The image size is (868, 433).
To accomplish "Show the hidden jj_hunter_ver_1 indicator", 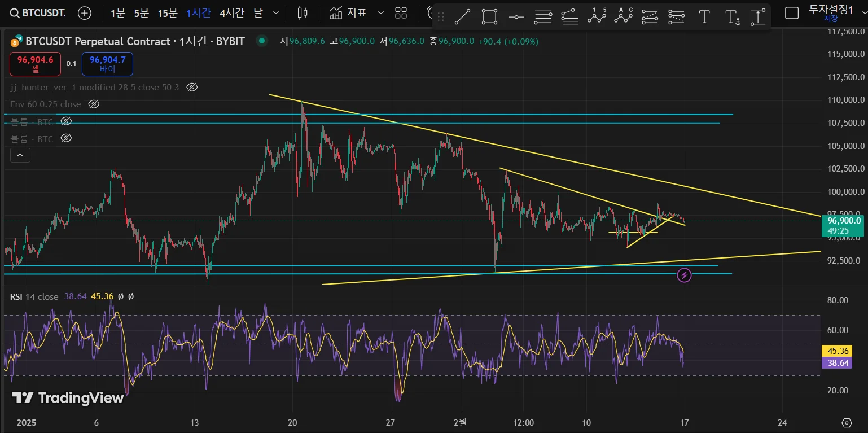I will 192,87.
